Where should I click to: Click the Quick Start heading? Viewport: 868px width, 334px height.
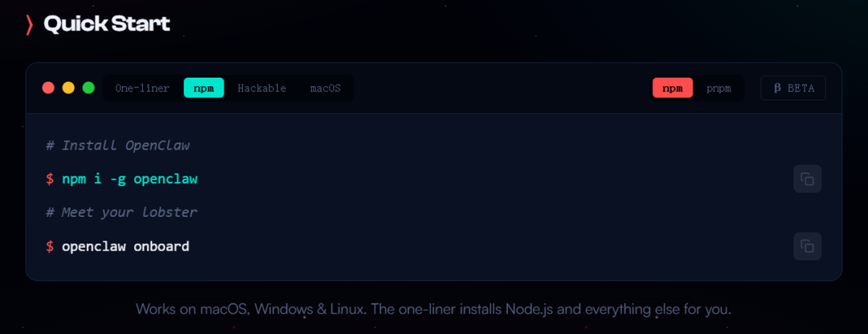coord(107,25)
